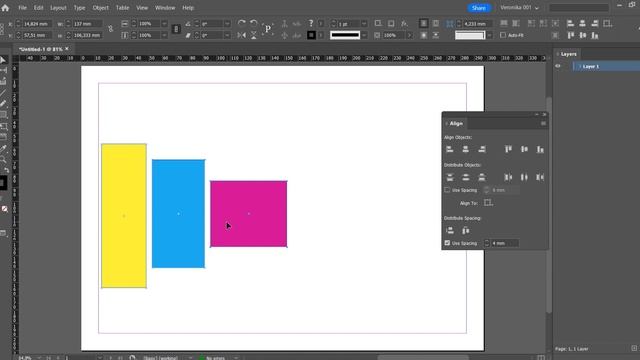640x360 pixels.
Task: Toggle the Auto-Fit checkbox
Action: (x=503, y=36)
